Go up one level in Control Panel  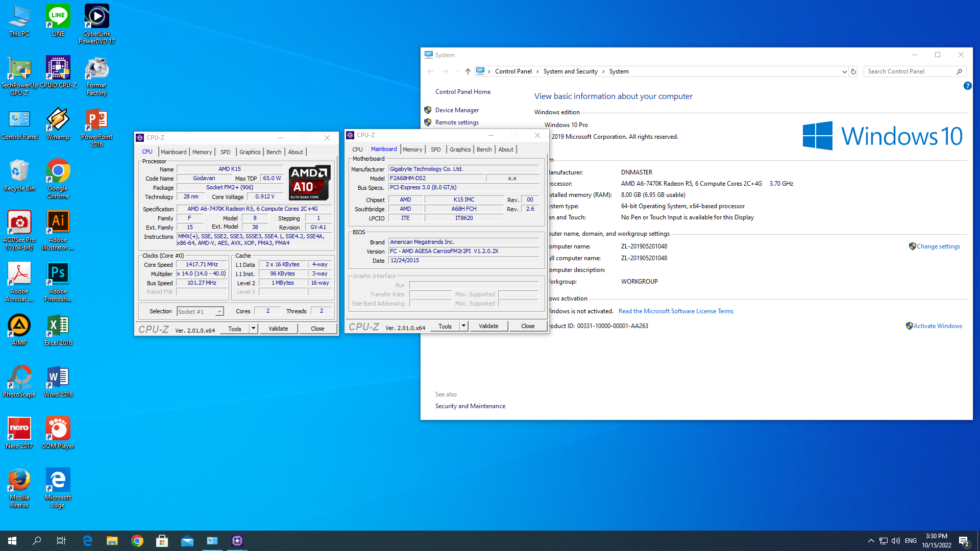point(468,71)
